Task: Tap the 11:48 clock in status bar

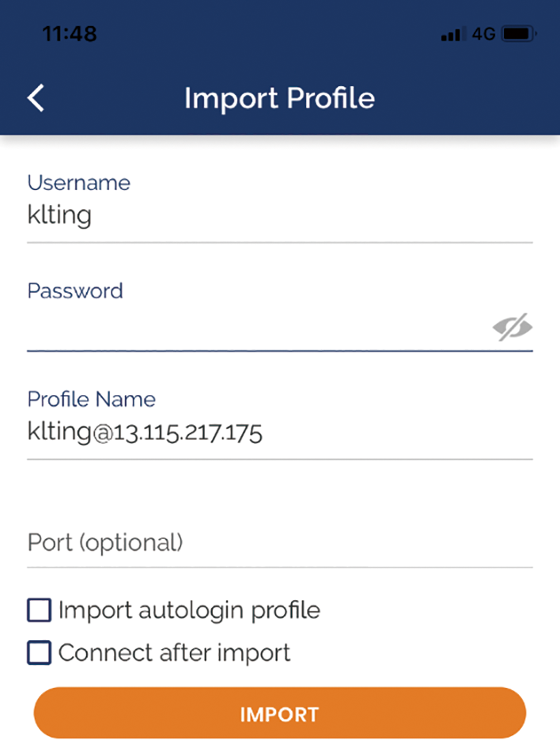Action: (x=70, y=34)
